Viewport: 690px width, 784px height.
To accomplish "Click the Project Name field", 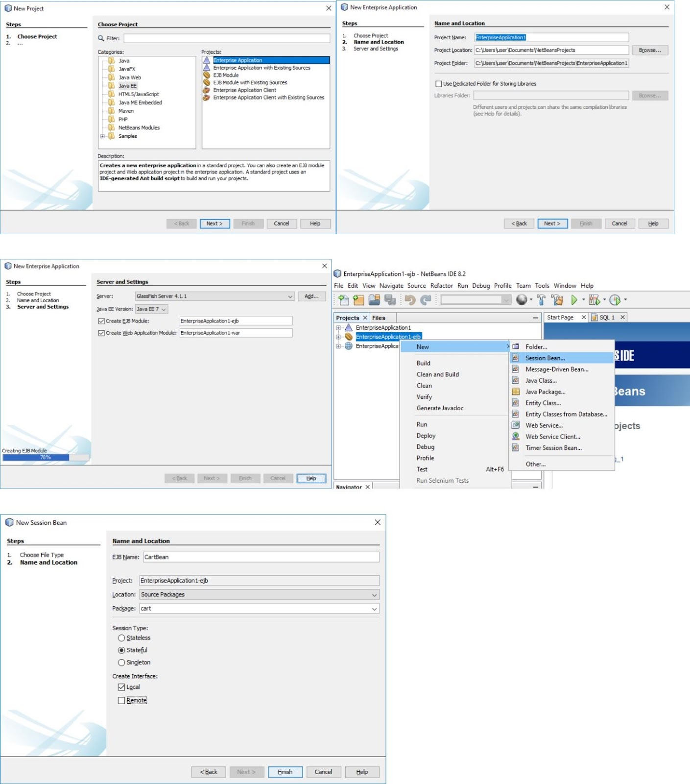I will click(x=551, y=37).
